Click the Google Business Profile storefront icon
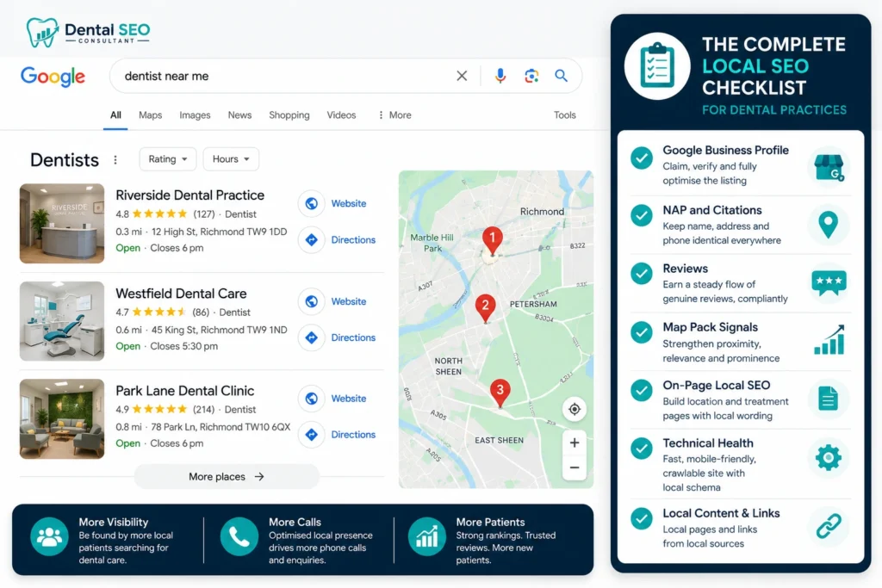 (x=829, y=167)
